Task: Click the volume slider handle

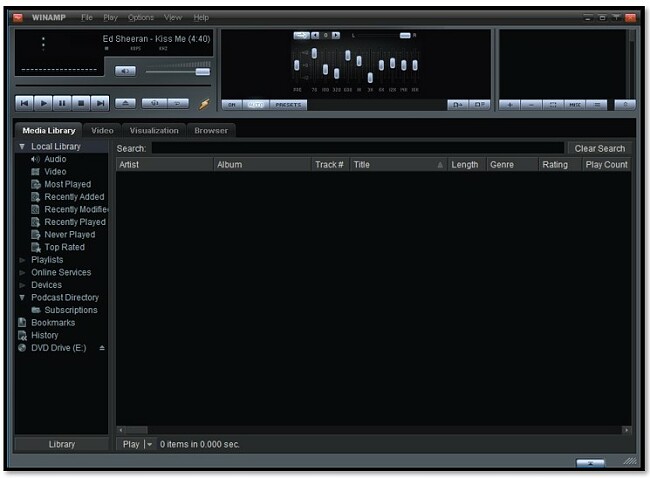Action: [203, 72]
